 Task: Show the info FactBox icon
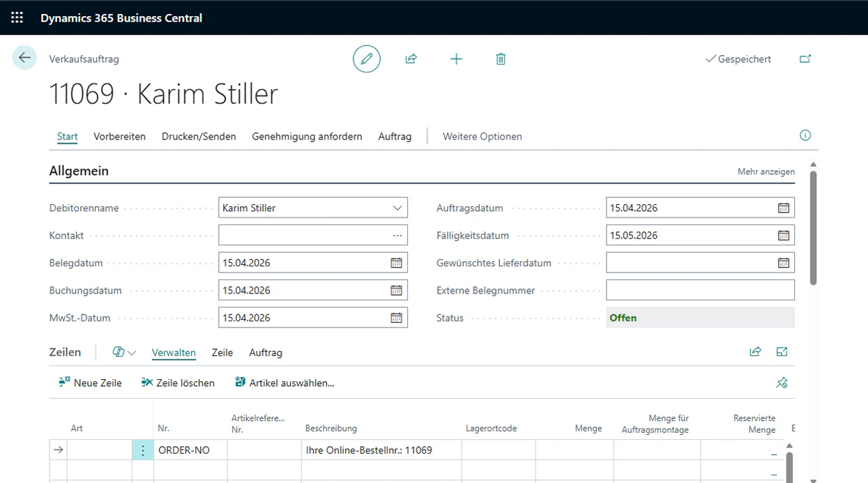coord(805,135)
